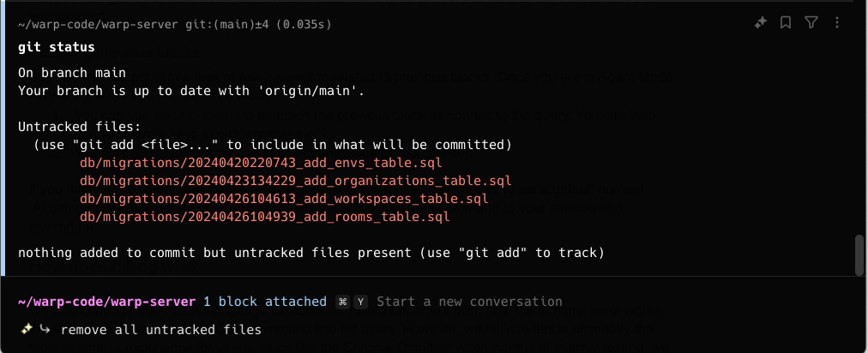Toggle AI input mode sparkle icon
868x353 pixels.
tap(27, 329)
